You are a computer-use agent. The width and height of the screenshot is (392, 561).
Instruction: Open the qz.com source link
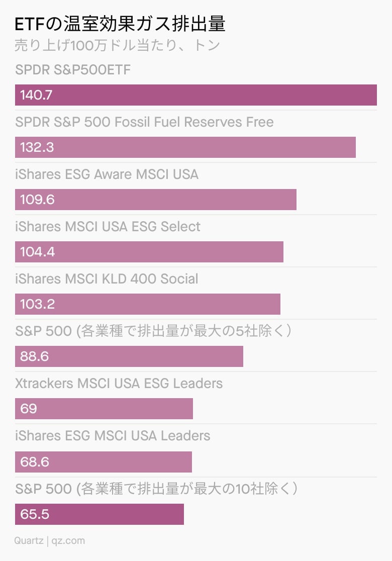pos(68,540)
